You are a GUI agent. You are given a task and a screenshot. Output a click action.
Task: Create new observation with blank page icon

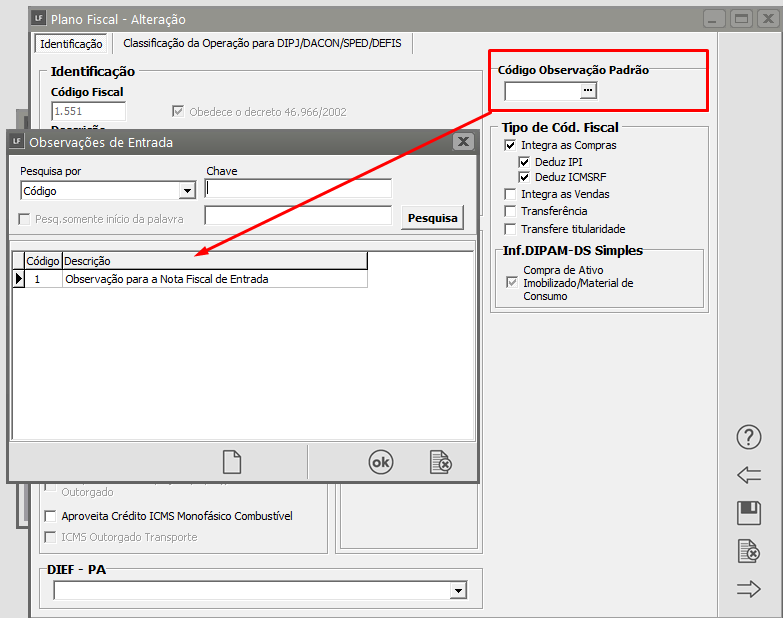(x=232, y=462)
